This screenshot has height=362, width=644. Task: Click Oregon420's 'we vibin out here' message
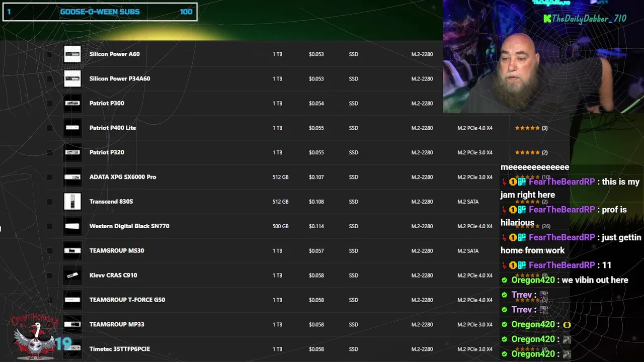point(566,280)
